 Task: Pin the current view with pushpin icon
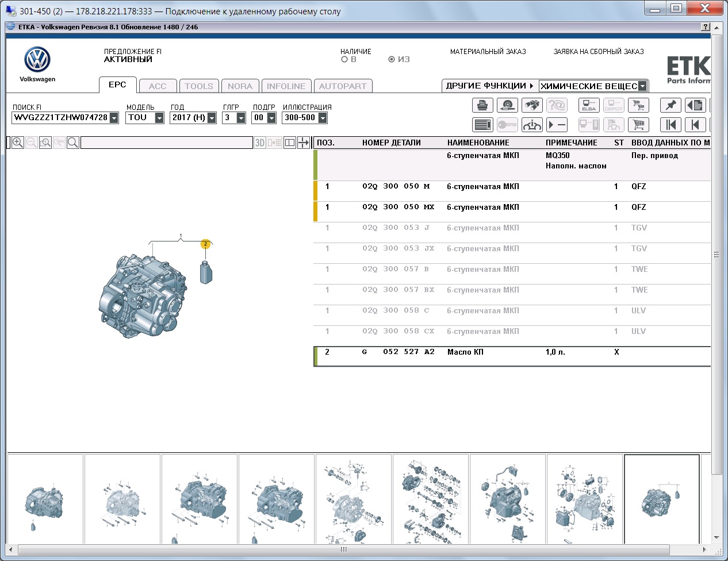(x=671, y=105)
